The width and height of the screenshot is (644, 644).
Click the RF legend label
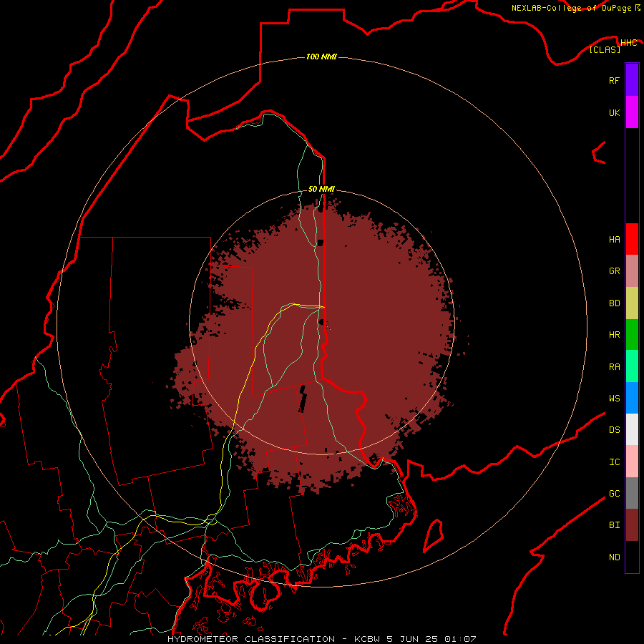tap(614, 80)
